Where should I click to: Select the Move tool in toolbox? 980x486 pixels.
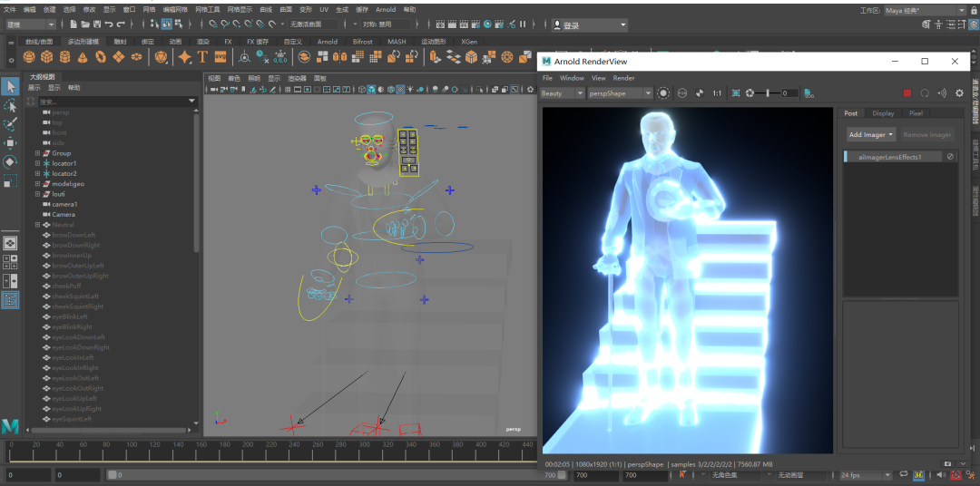[x=10, y=143]
